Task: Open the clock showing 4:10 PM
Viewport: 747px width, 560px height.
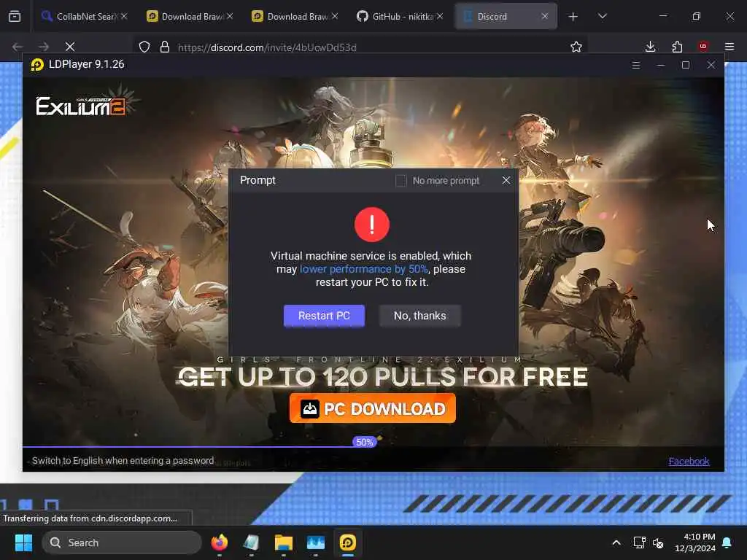Action: [695, 542]
